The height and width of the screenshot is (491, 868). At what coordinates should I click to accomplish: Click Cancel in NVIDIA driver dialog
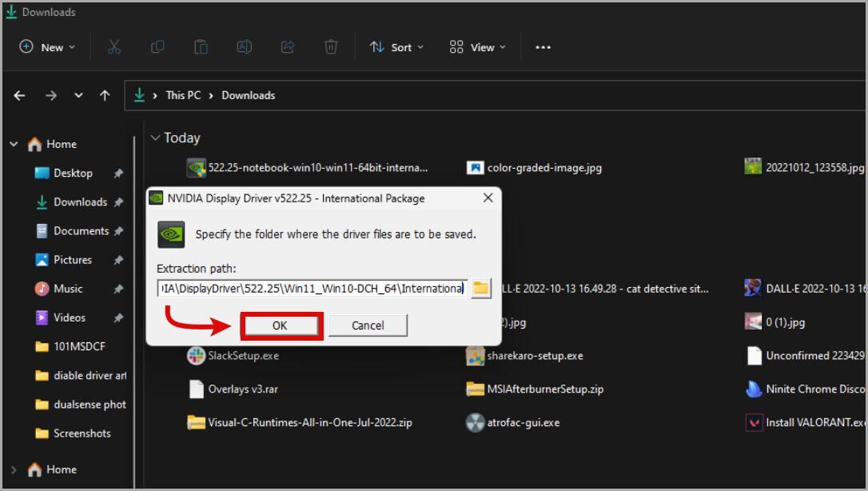point(368,325)
